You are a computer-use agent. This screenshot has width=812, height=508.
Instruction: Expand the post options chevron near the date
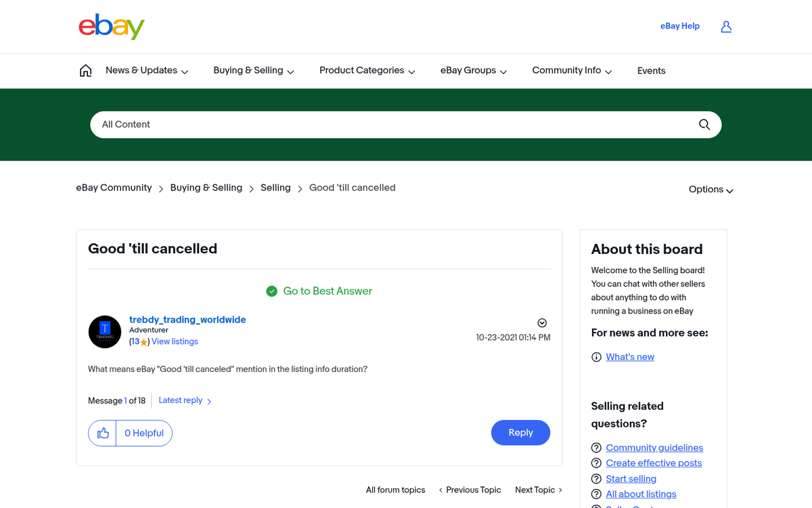(542, 323)
